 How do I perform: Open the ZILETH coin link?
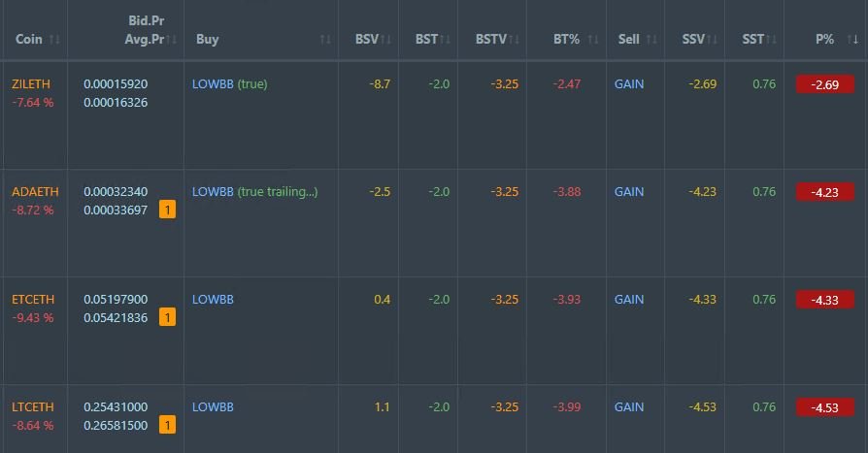click(x=31, y=84)
